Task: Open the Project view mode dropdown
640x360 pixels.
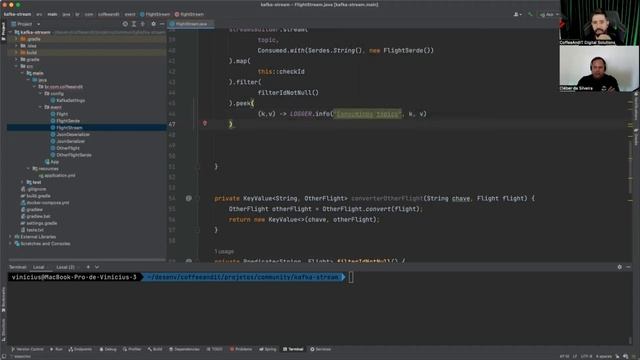Action: (26, 24)
